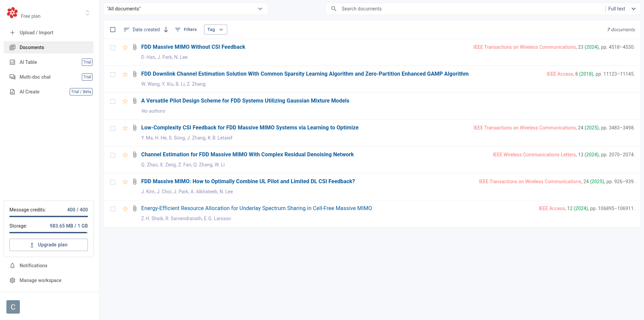Click the sort direction arrow next to Date created
Screen dimensions: 644x320
click(x=166, y=30)
